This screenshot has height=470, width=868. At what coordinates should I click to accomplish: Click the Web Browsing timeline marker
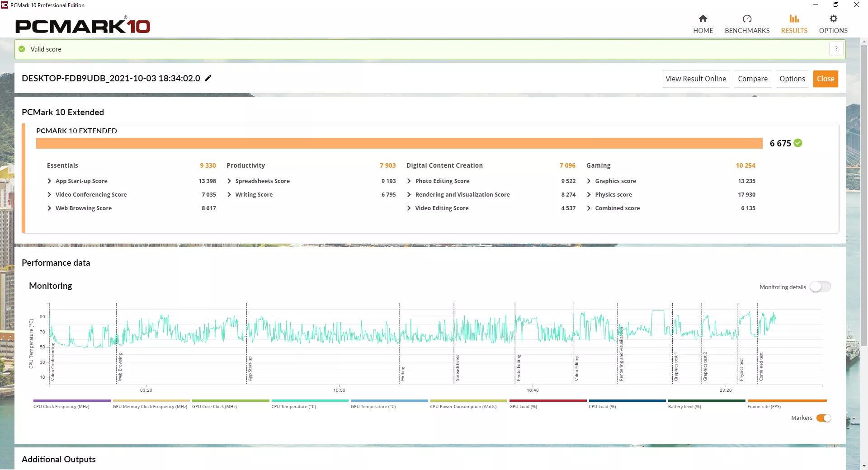click(120, 367)
